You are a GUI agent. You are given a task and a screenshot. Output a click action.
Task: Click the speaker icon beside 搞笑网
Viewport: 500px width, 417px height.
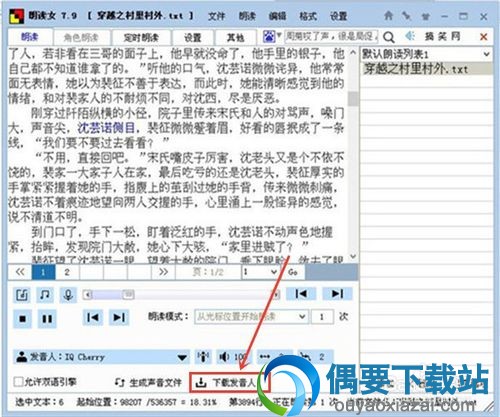point(410,36)
